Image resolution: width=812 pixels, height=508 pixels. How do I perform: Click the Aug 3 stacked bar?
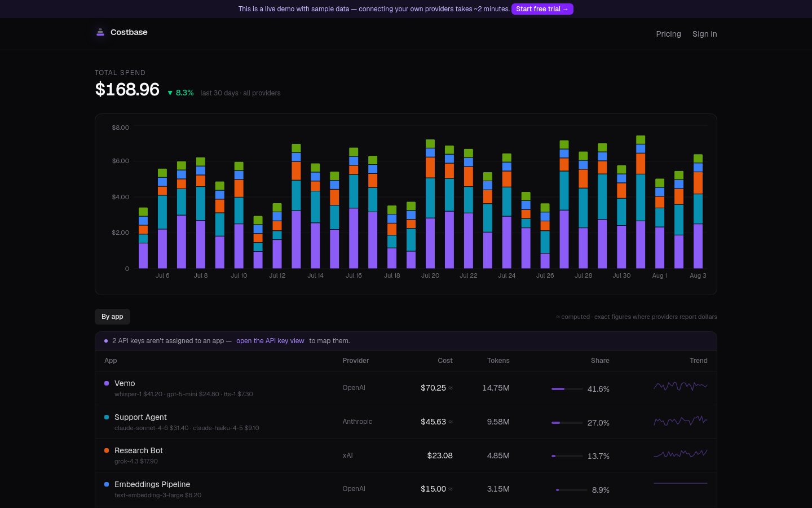click(x=698, y=211)
